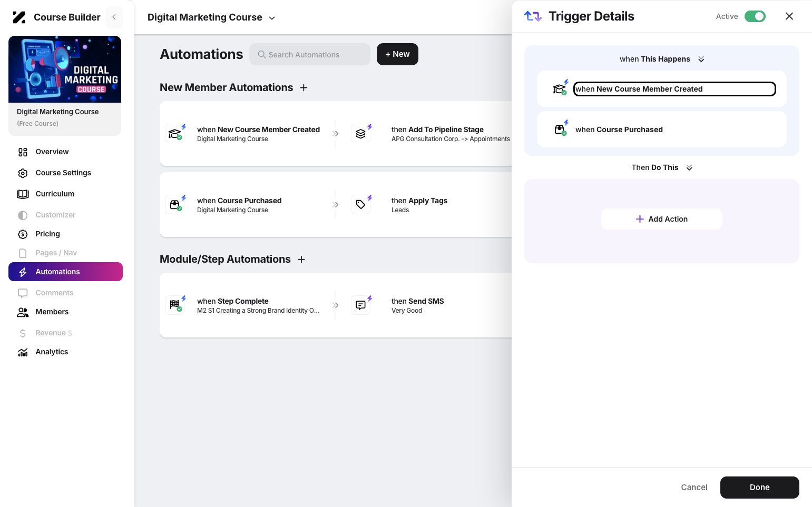The width and height of the screenshot is (812, 507).
Task: Click the Apply Tags tag icon
Action: pyautogui.click(x=361, y=204)
